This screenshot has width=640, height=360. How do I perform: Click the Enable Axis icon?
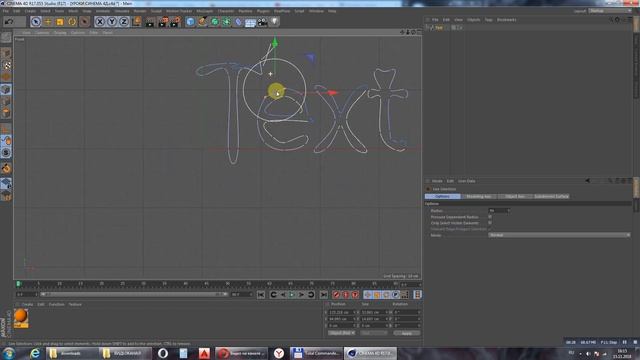(x=6, y=129)
